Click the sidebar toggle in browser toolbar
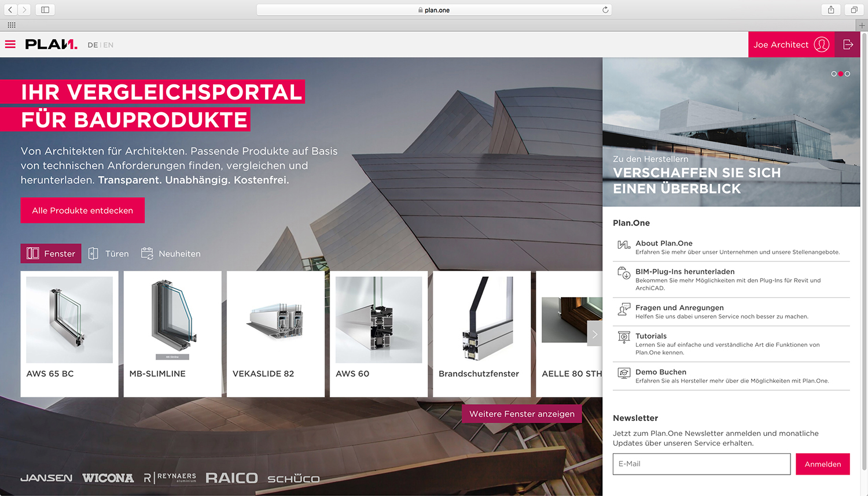Viewport: 868px width, 496px height. pyautogui.click(x=45, y=9)
